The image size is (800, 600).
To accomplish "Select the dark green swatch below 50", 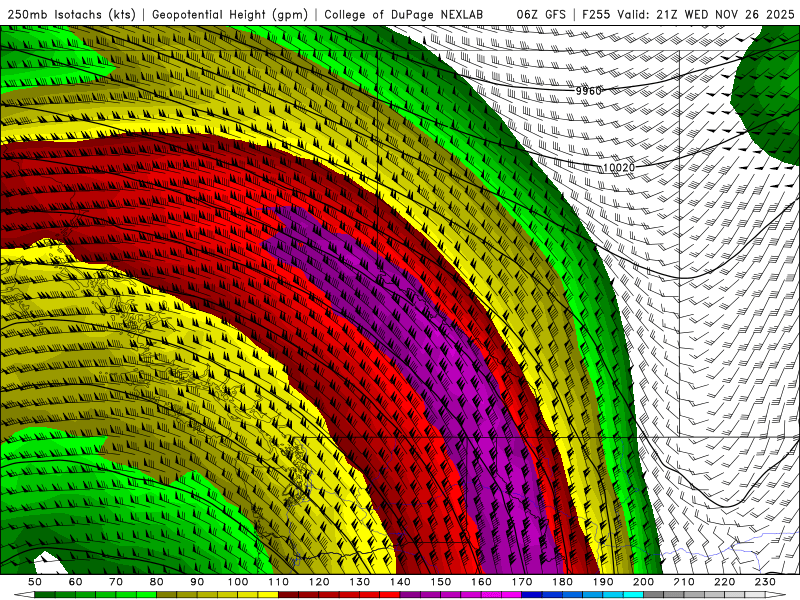I will [45, 595].
